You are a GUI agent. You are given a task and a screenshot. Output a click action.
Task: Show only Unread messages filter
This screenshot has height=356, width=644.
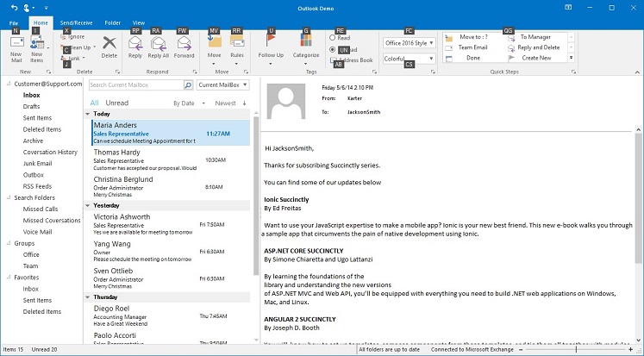(117, 103)
